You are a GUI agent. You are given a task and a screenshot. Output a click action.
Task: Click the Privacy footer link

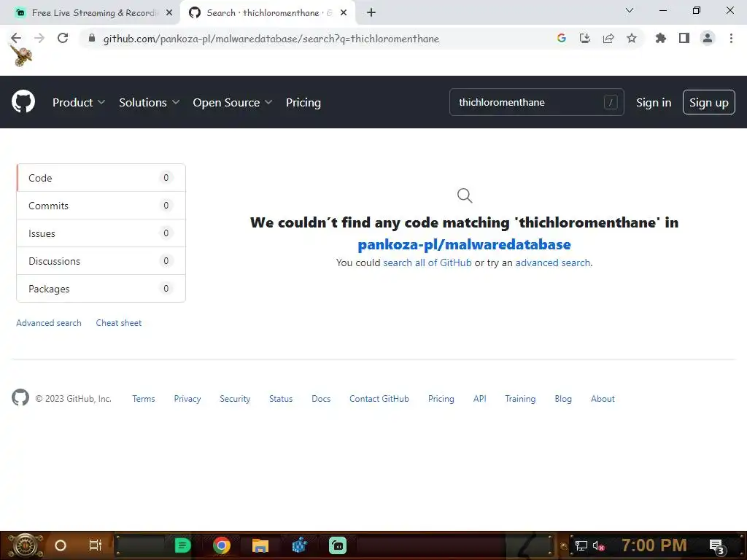187,399
